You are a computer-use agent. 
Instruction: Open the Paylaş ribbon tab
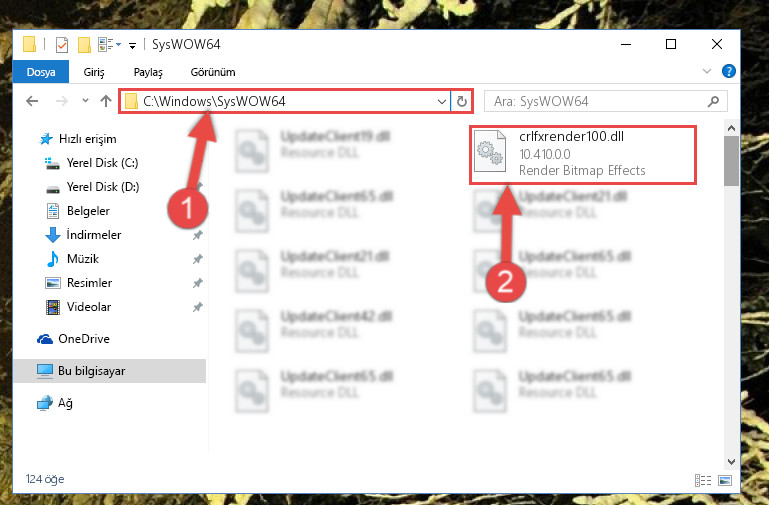coord(148,72)
